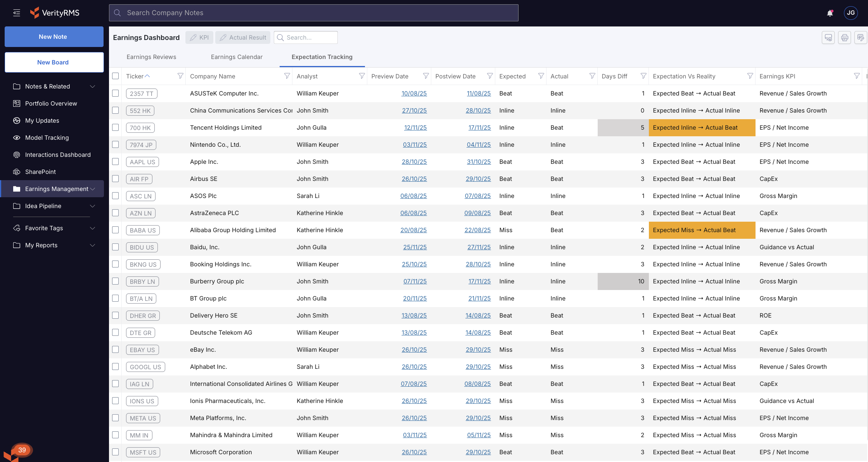Click the JG user avatar
This screenshot has height=462, width=868.
pyautogui.click(x=851, y=13)
